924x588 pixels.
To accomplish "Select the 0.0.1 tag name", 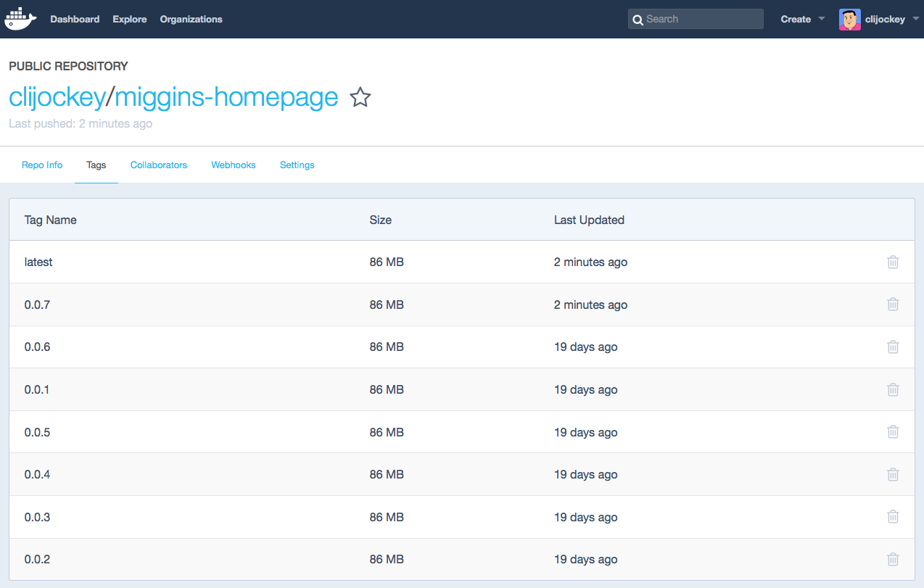I will coord(37,389).
